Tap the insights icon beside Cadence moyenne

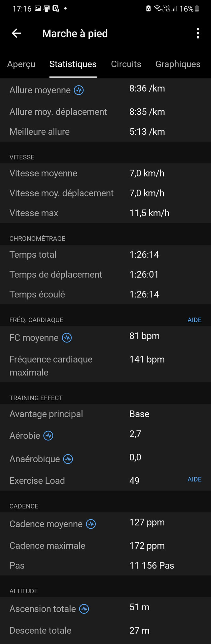click(91, 524)
